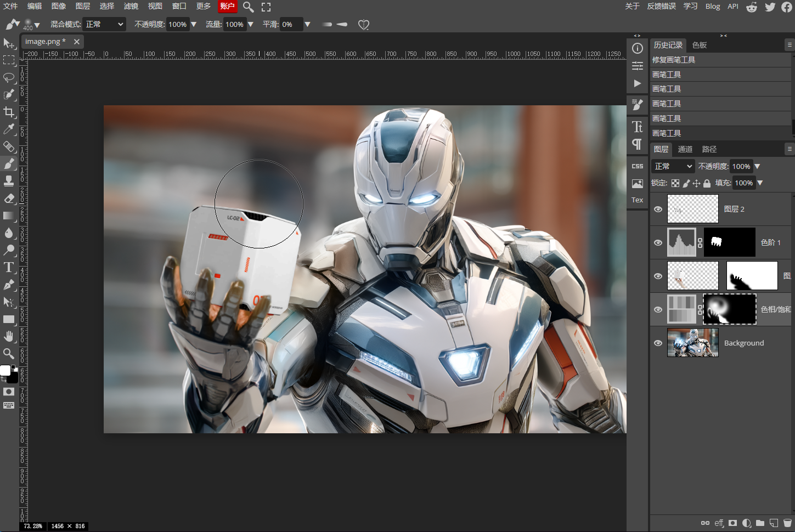Switch to the 通道 tab
The image size is (795, 532).
pyautogui.click(x=685, y=149)
